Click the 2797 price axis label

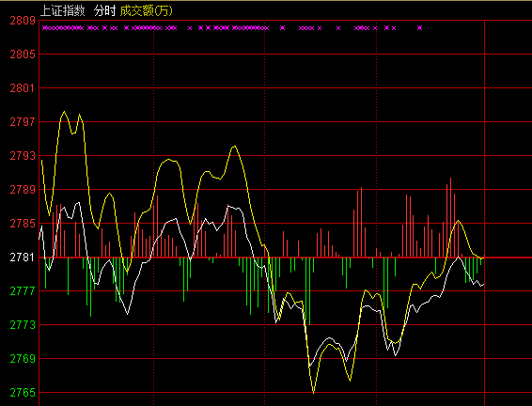(23, 122)
